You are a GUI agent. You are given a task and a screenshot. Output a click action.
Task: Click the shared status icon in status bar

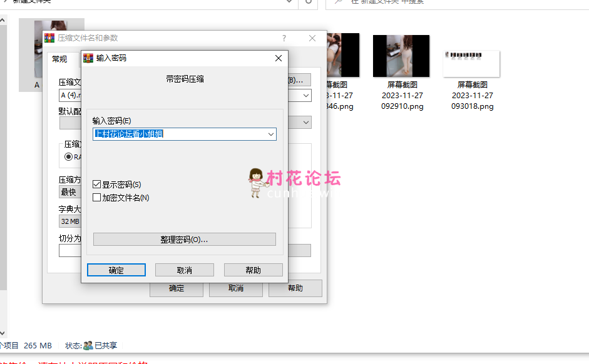tap(88, 346)
